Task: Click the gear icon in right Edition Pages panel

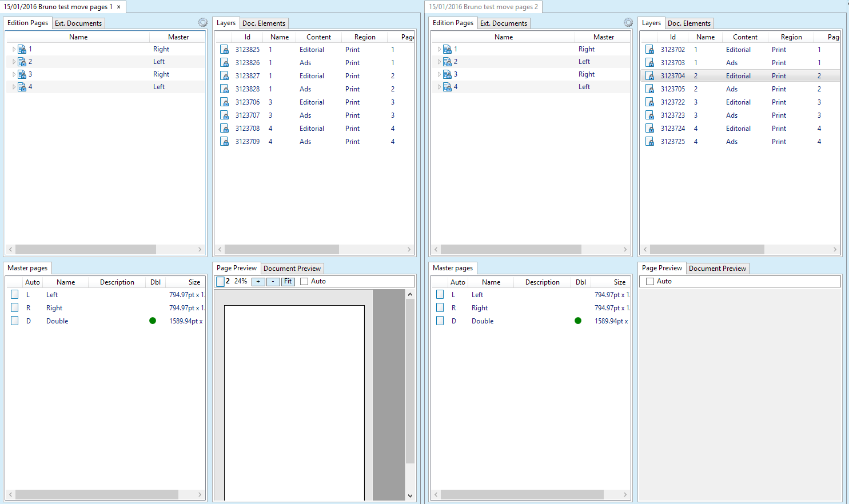Action: [x=628, y=22]
